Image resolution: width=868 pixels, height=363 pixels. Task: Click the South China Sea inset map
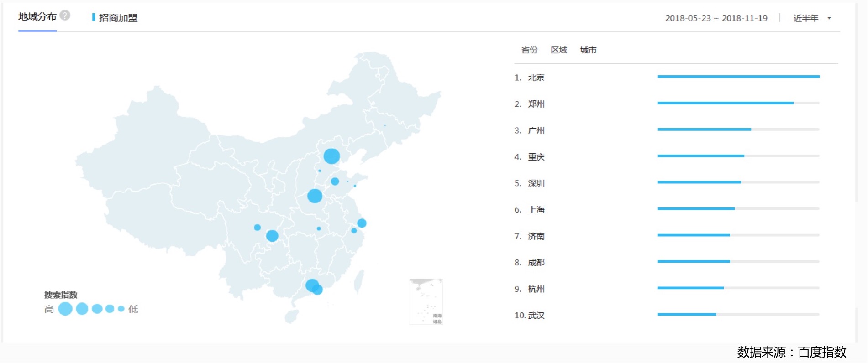click(x=426, y=301)
